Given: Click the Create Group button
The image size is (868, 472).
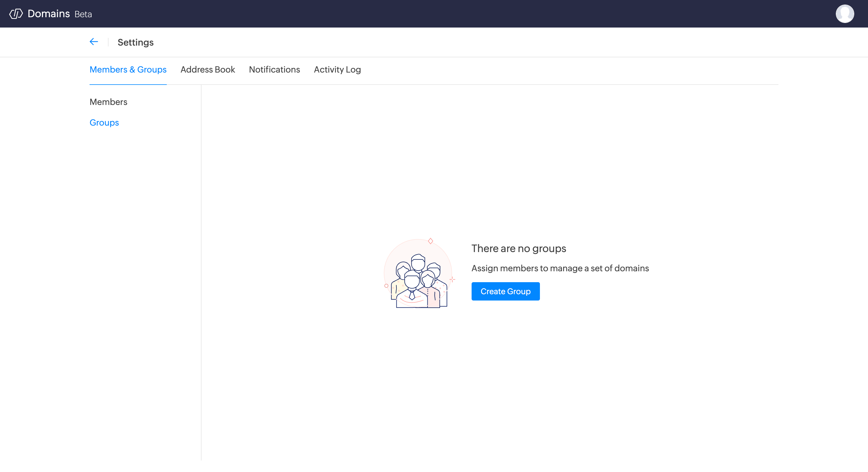Looking at the screenshot, I should [x=505, y=292].
